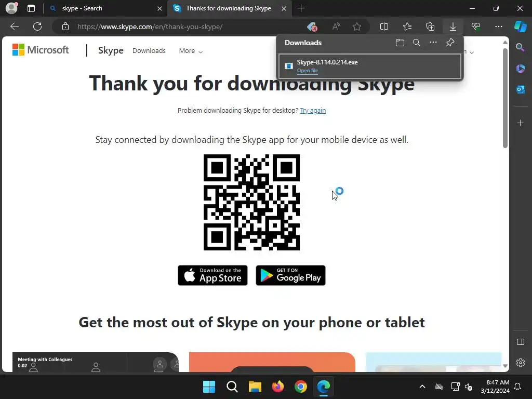Image resolution: width=532 pixels, height=399 pixels.
Task: Open the Windows Start menu
Action: coord(209,387)
